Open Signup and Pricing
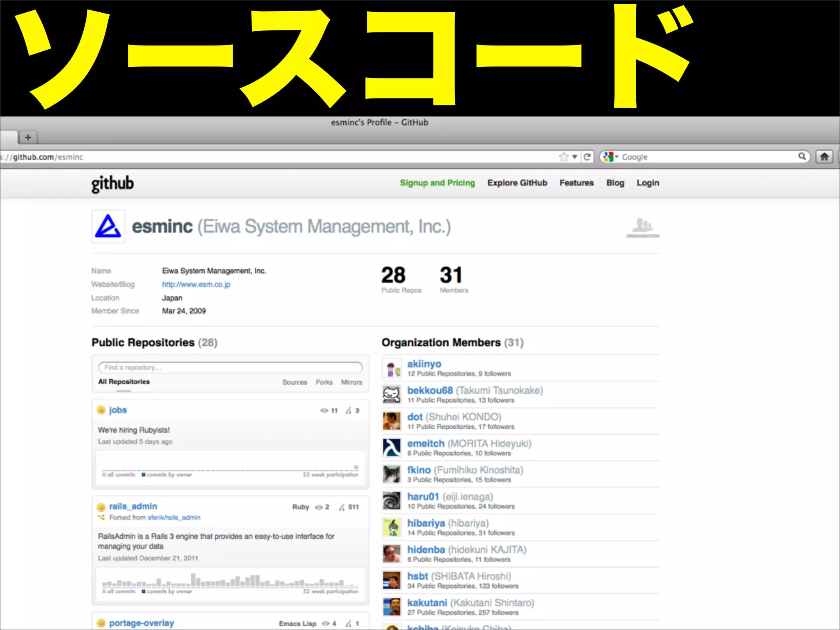This screenshot has height=630, width=840. 437,183
